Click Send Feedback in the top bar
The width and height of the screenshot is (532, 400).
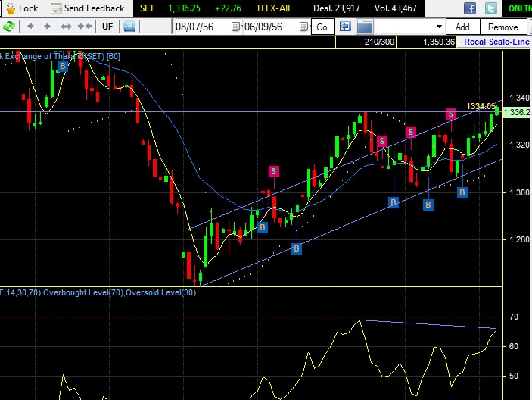tap(88, 8)
